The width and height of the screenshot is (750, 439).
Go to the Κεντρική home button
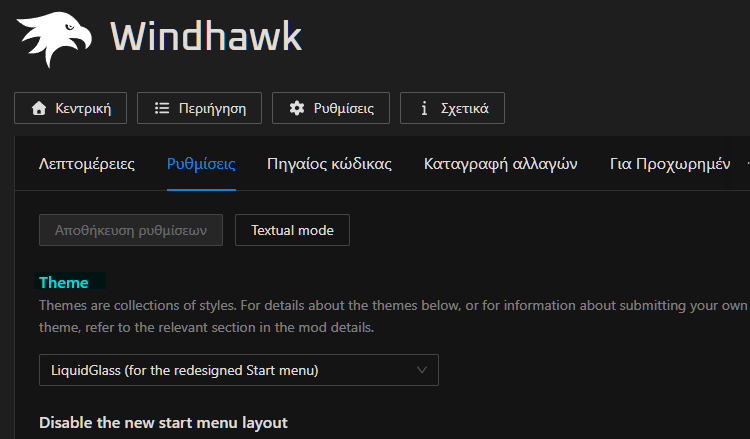click(70, 108)
